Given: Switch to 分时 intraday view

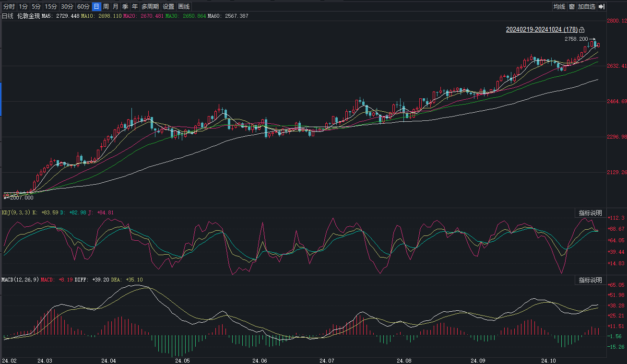Looking at the screenshot, I should [9, 7].
